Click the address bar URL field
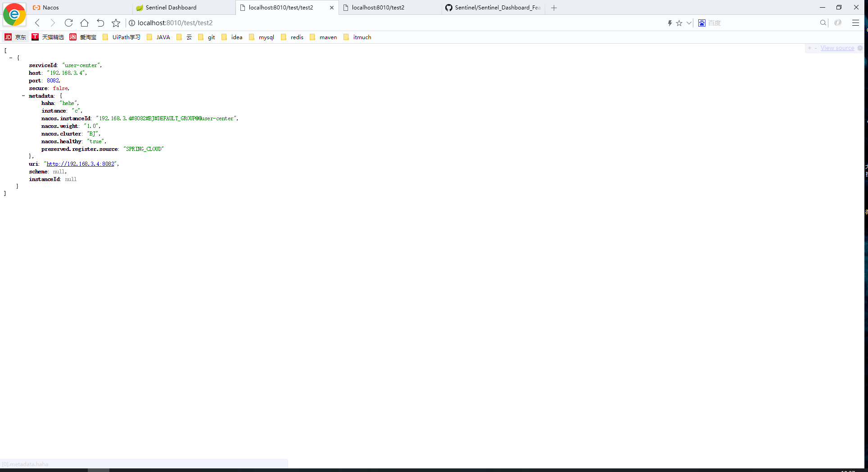868x472 pixels. 396,23
